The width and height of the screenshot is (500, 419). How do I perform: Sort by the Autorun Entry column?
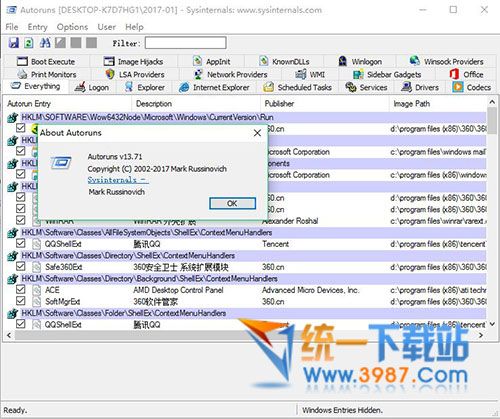[x=68, y=104]
